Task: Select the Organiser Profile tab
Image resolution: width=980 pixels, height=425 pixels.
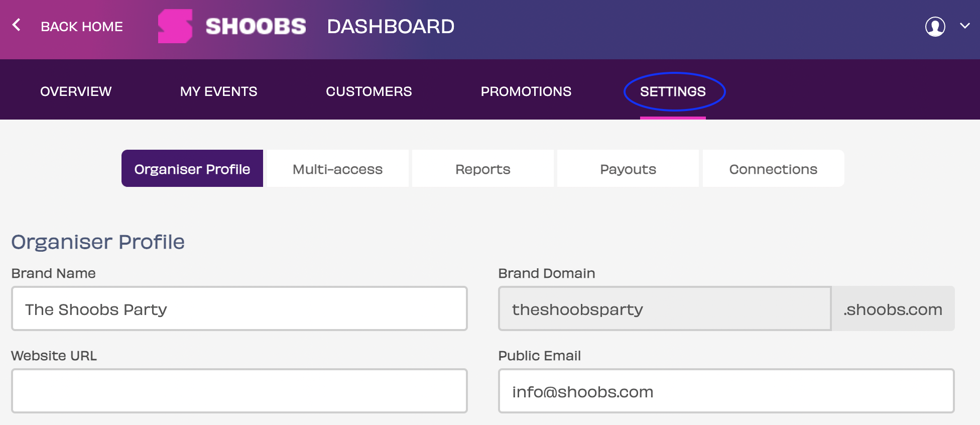Action: 192,168
